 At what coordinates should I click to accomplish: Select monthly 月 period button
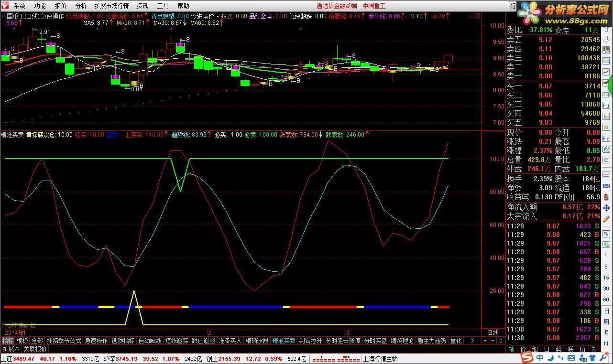pos(606,332)
